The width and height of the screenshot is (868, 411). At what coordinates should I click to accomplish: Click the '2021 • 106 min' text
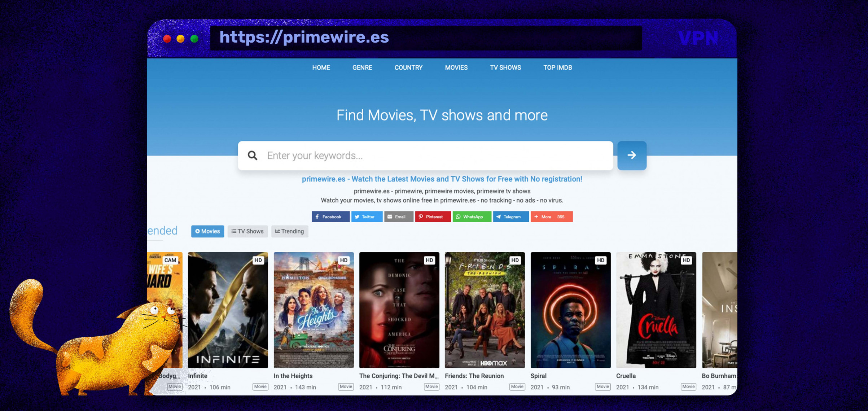coord(209,387)
